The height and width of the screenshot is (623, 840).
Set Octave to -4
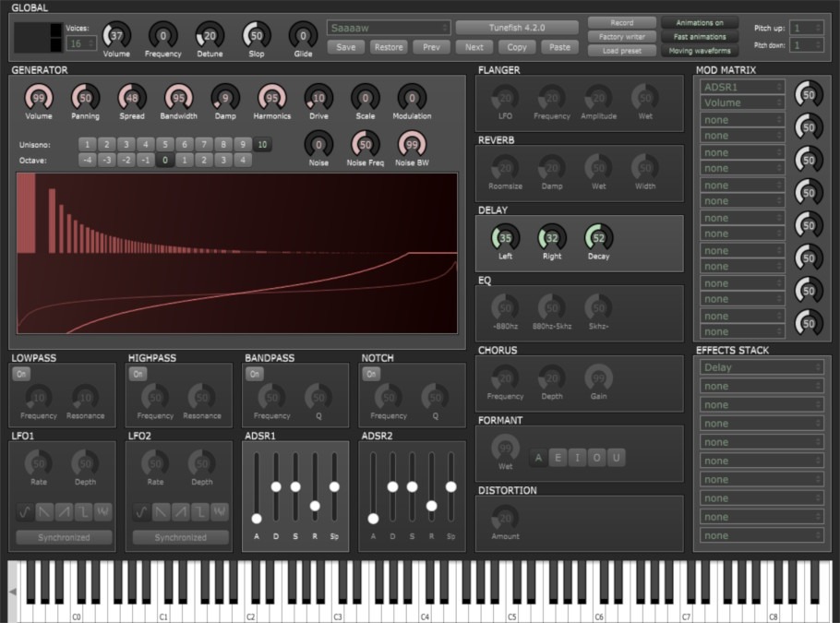coord(88,161)
